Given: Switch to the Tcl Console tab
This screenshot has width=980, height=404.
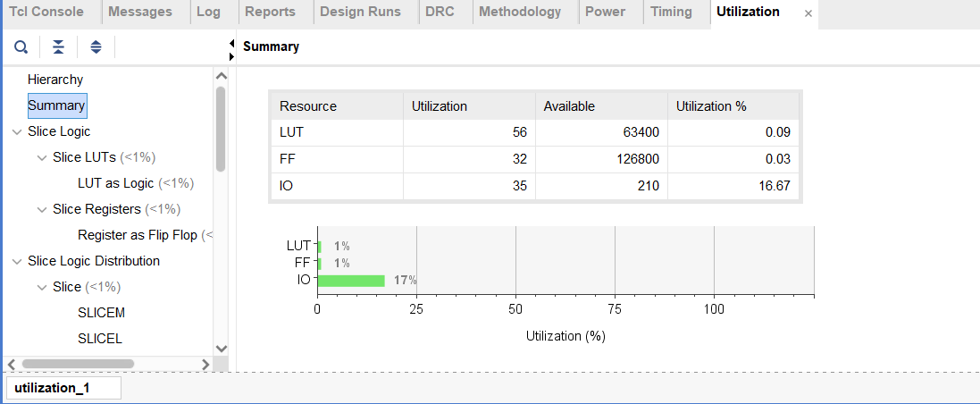Looking at the screenshot, I should (46, 13).
